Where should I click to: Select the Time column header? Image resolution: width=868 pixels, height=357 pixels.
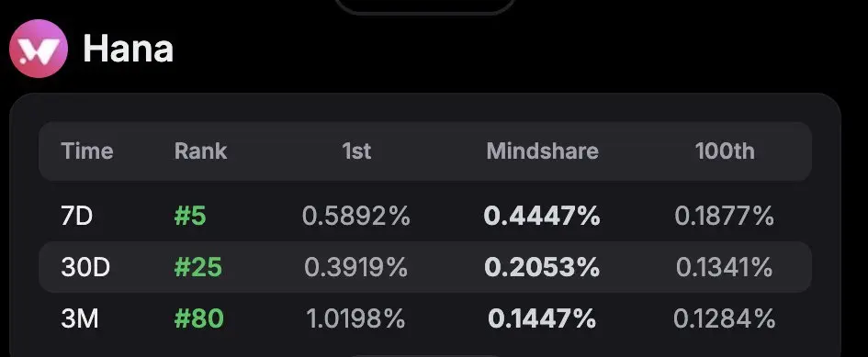pos(87,151)
